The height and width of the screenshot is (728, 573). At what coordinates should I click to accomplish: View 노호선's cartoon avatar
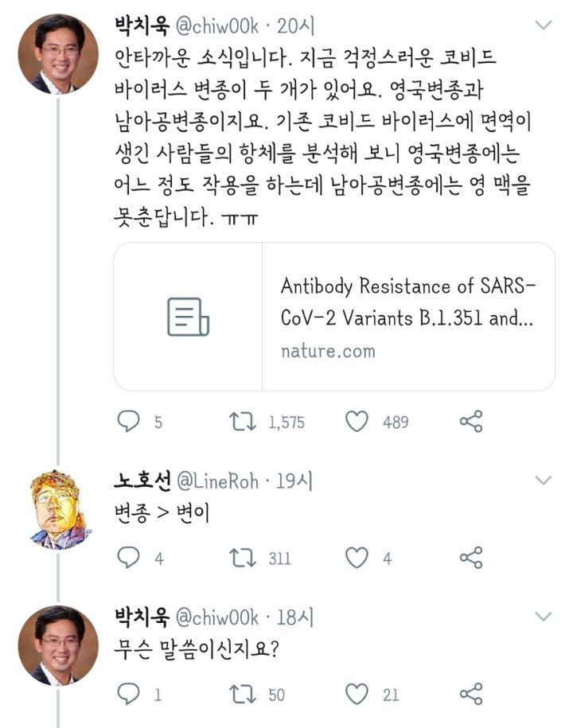[x=58, y=509]
